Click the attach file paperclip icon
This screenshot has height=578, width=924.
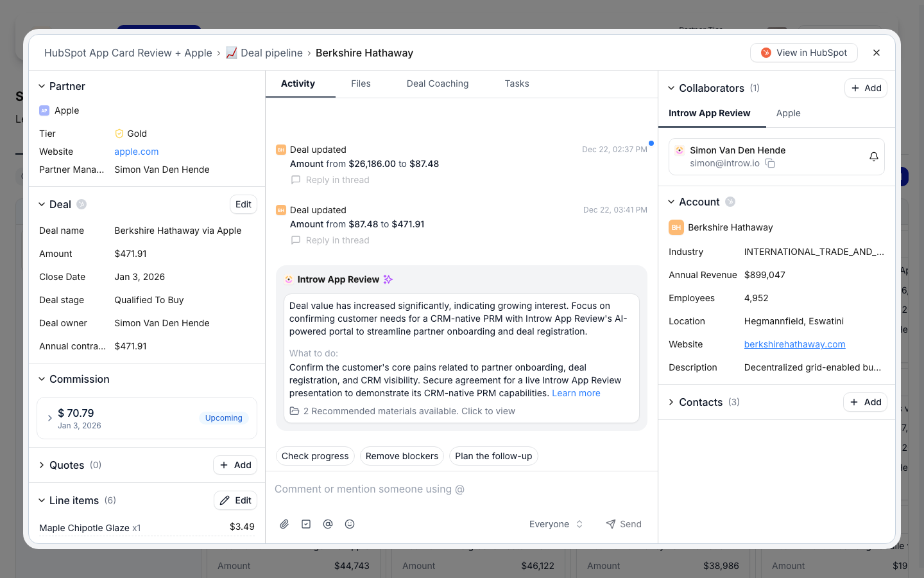click(284, 524)
